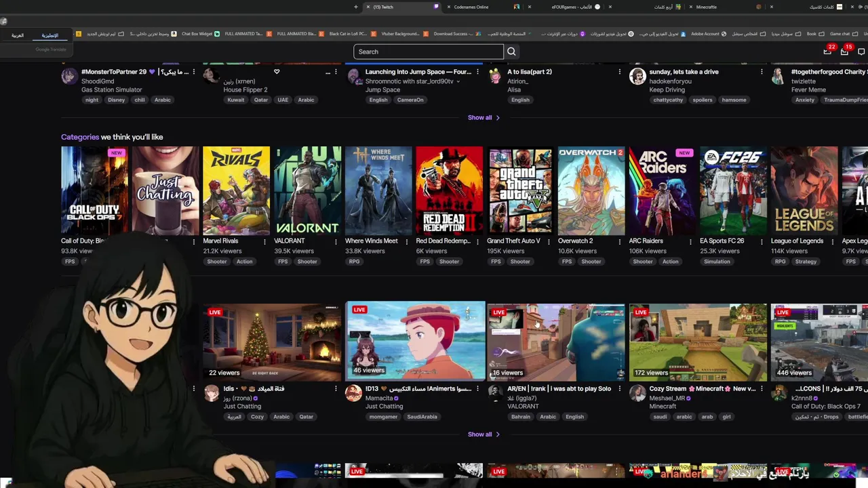Image resolution: width=868 pixels, height=488 pixels.
Task: Open three-dot menu on sunday lets take a drive
Action: click(762, 72)
